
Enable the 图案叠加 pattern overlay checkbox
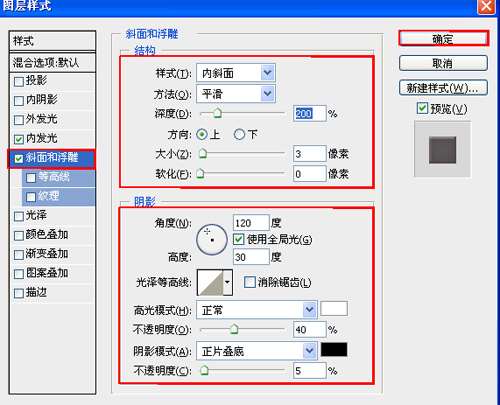(x=19, y=274)
